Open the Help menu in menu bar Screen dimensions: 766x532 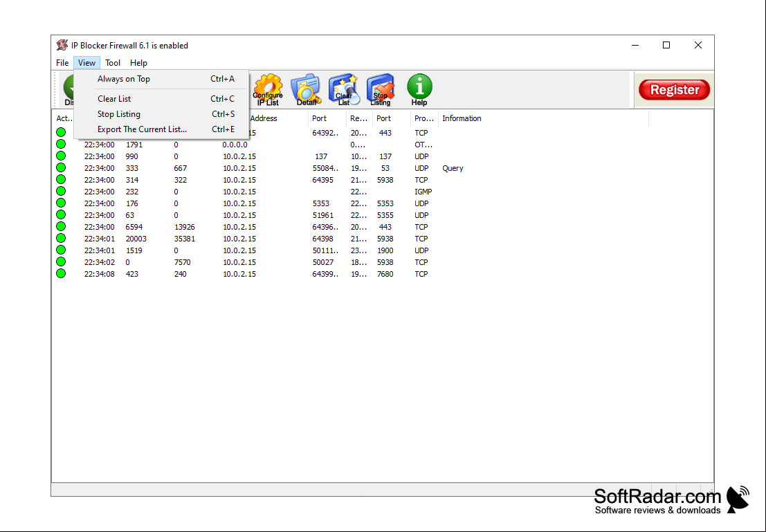coord(138,62)
